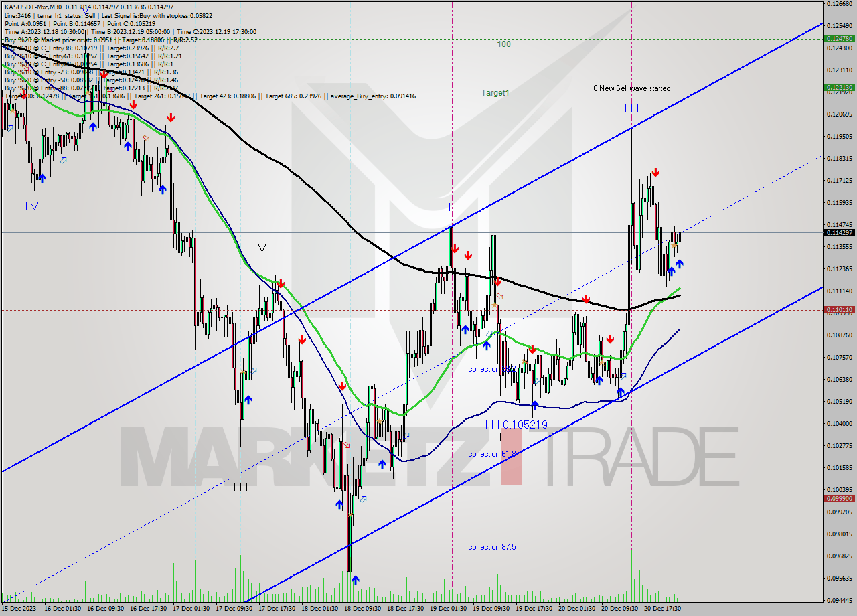Click the 0.120695 price axis label
The width and height of the screenshot is (857, 616).
pyautogui.click(x=840, y=114)
